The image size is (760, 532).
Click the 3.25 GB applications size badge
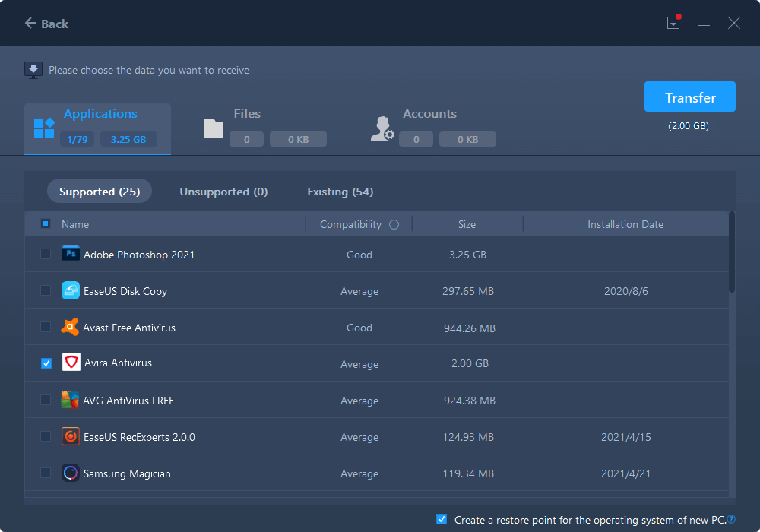[128, 140]
